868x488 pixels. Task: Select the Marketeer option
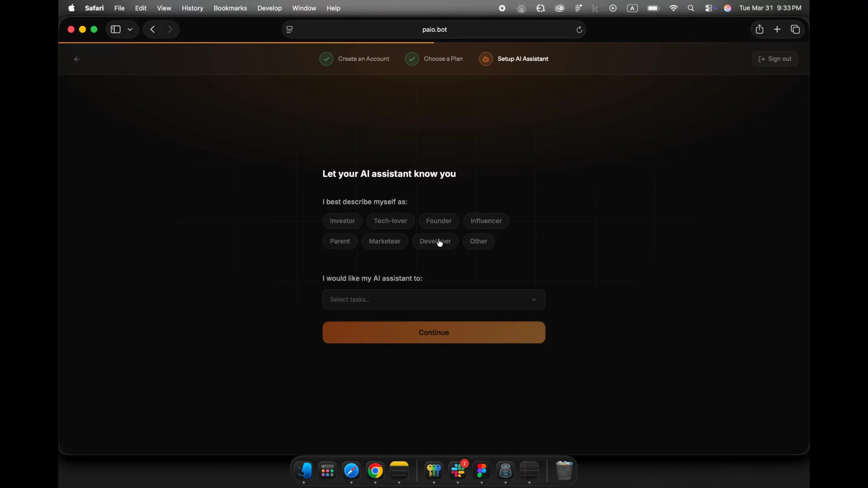(385, 241)
